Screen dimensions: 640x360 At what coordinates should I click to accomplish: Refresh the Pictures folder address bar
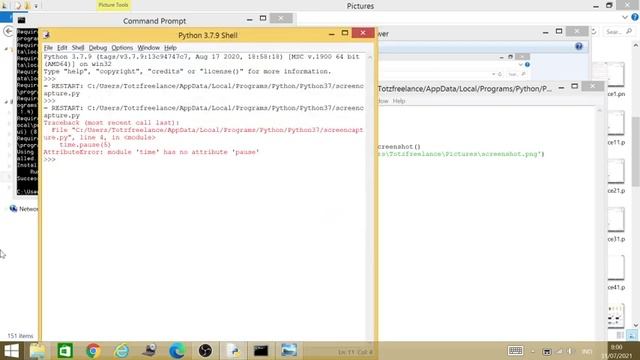(593, 31)
